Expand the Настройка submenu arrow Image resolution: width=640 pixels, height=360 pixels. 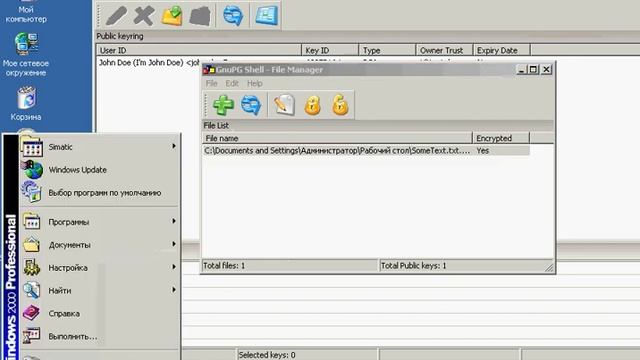(x=174, y=267)
